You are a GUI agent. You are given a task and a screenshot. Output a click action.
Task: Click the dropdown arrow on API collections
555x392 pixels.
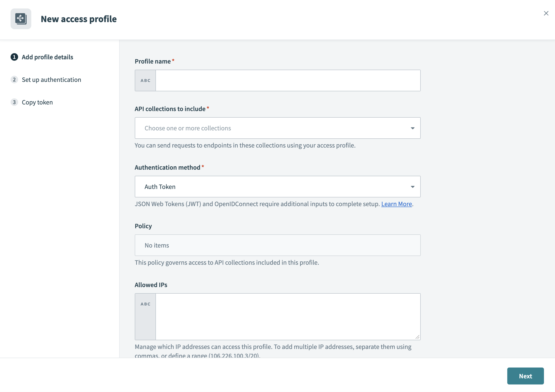point(412,128)
